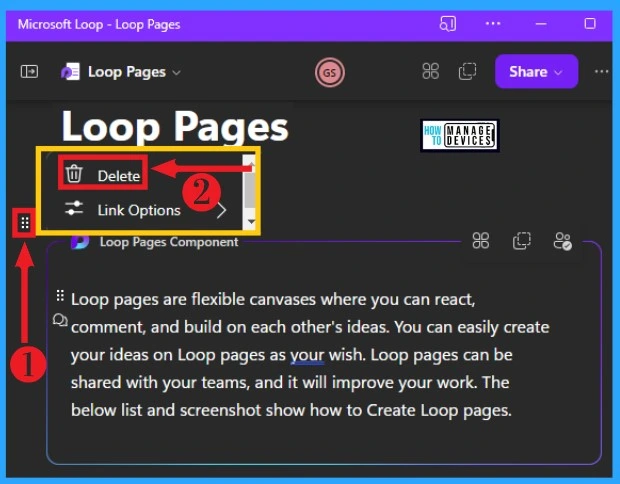Viewport: 620px width, 484px height.
Task: Click the comment bubble icon beside paragraph
Action: (60, 320)
